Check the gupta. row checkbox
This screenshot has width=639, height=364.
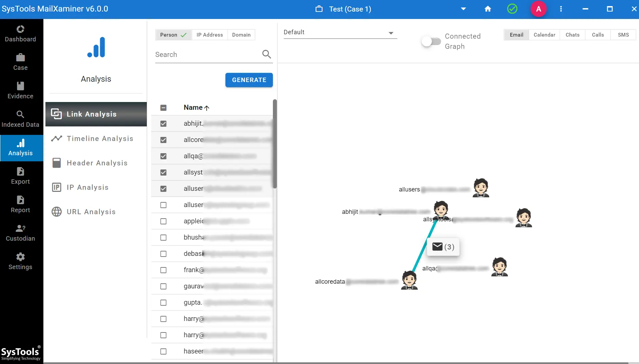tap(163, 303)
